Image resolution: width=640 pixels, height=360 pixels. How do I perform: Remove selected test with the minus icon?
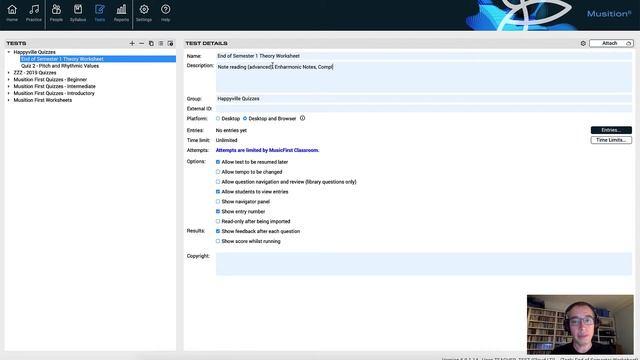pos(142,43)
